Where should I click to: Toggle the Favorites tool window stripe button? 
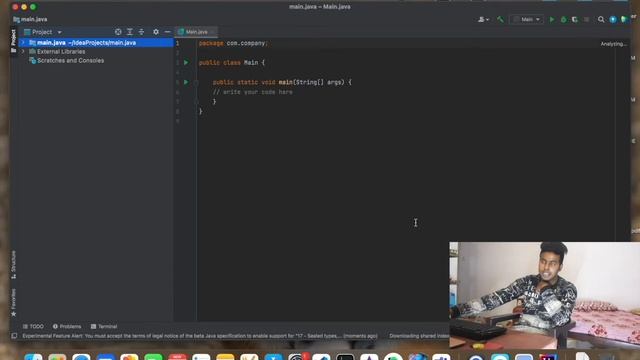coord(13,302)
